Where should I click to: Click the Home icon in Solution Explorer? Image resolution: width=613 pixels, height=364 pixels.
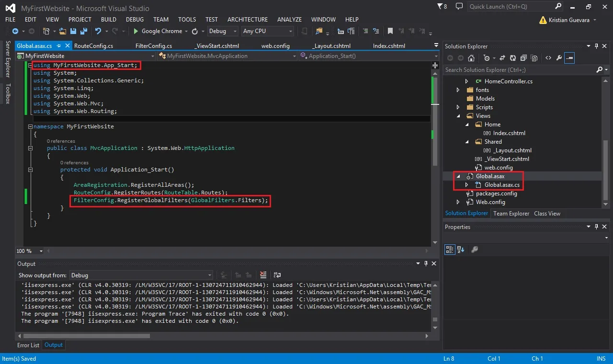point(471,58)
